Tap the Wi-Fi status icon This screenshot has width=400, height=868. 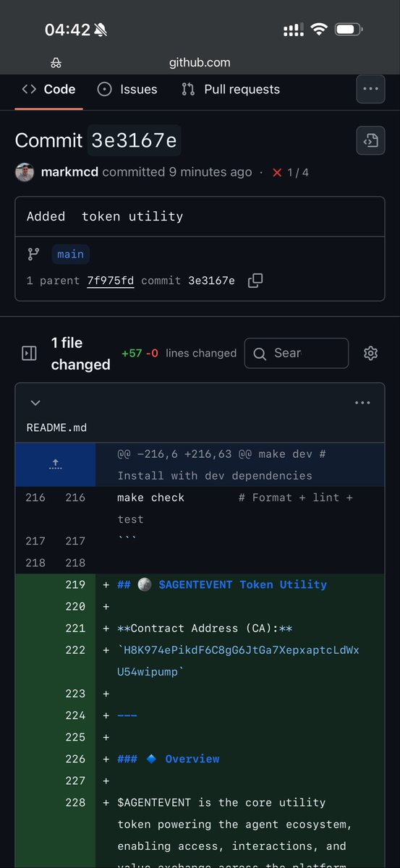point(319,30)
